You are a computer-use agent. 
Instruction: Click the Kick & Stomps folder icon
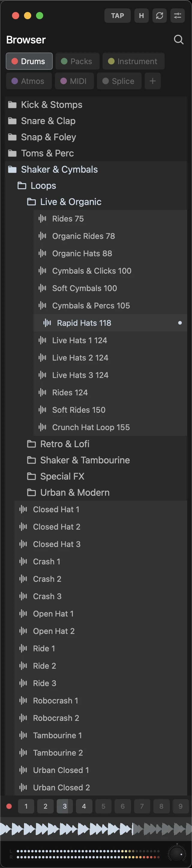tap(12, 105)
